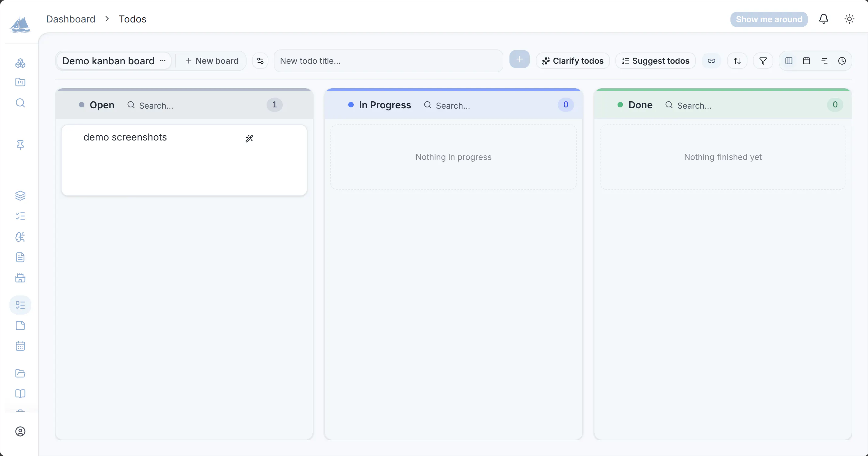The width and height of the screenshot is (868, 456).
Task: Click the In Progress column search field
Action: 487,105
